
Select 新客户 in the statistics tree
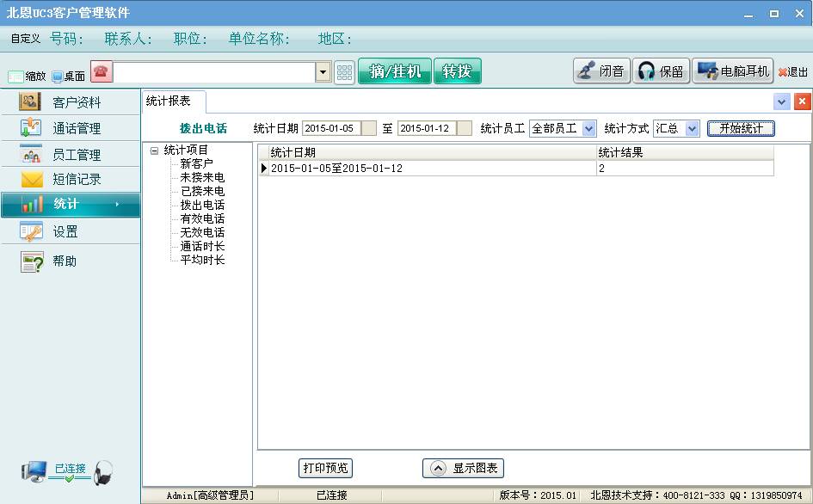[196, 164]
